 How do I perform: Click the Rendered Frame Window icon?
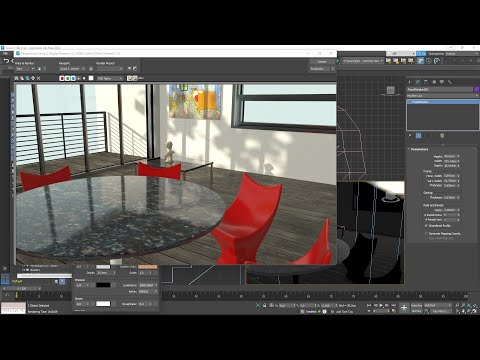click(x=403, y=61)
